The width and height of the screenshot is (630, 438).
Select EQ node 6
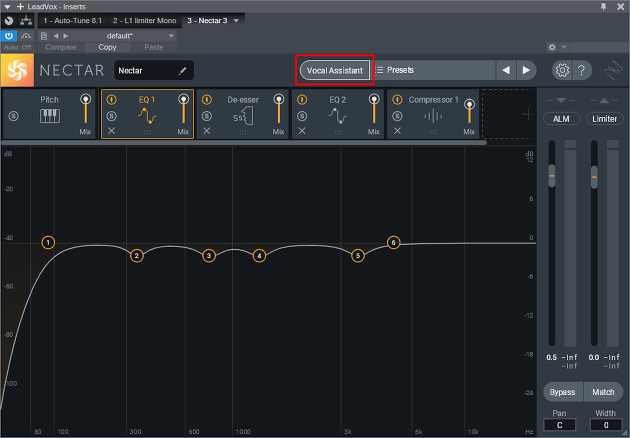(x=393, y=242)
